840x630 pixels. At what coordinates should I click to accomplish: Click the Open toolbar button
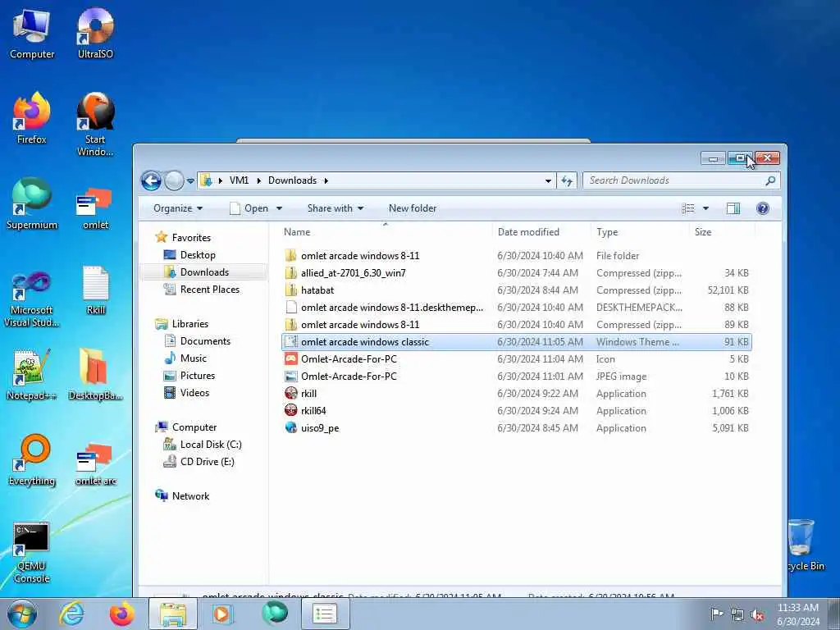click(249, 208)
